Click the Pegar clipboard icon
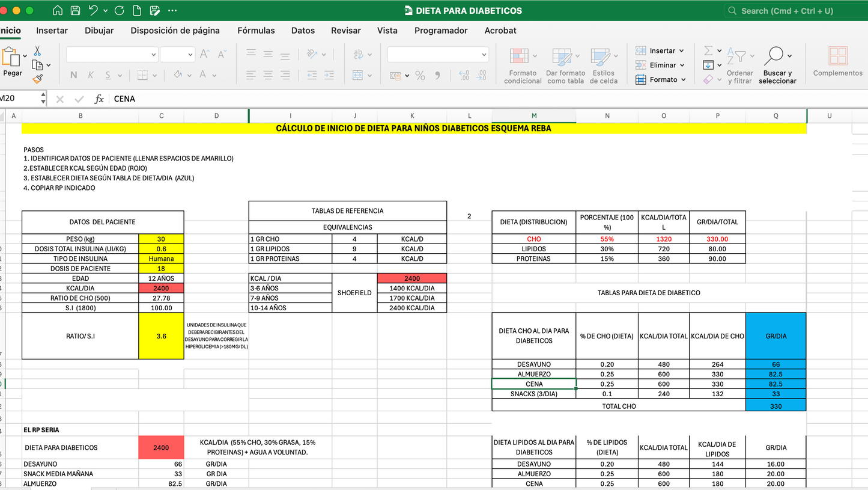The height and width of the screenshot is (490, 868). [x=11, y=57]
